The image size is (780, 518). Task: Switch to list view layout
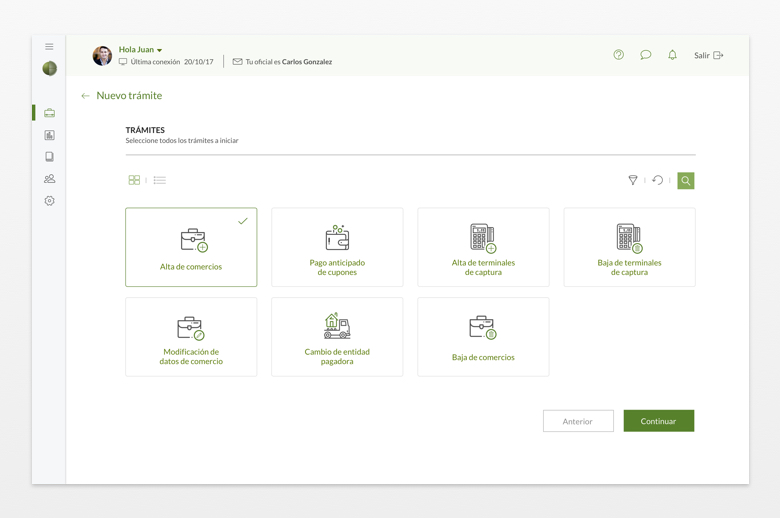pyautogui.click(x=160, y=181)
